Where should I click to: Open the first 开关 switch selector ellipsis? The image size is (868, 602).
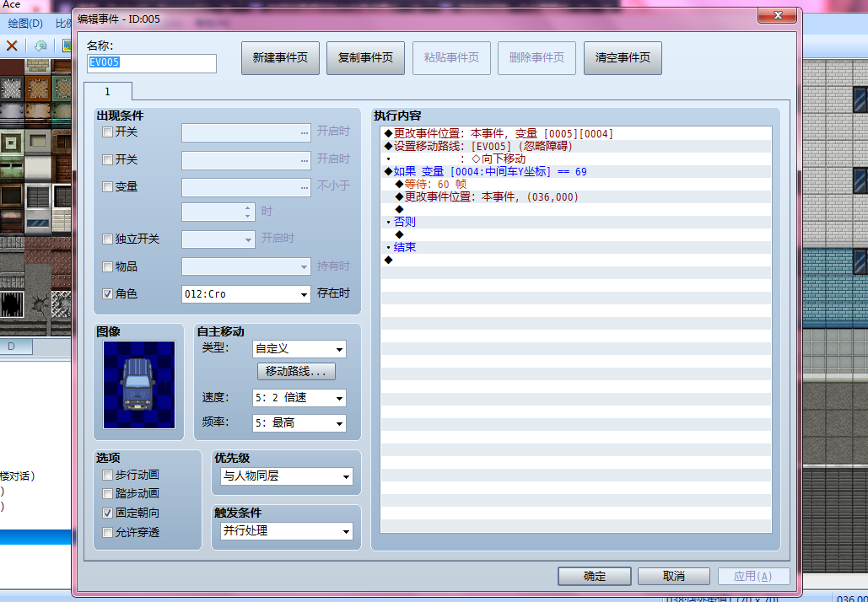tap(305, 133)
